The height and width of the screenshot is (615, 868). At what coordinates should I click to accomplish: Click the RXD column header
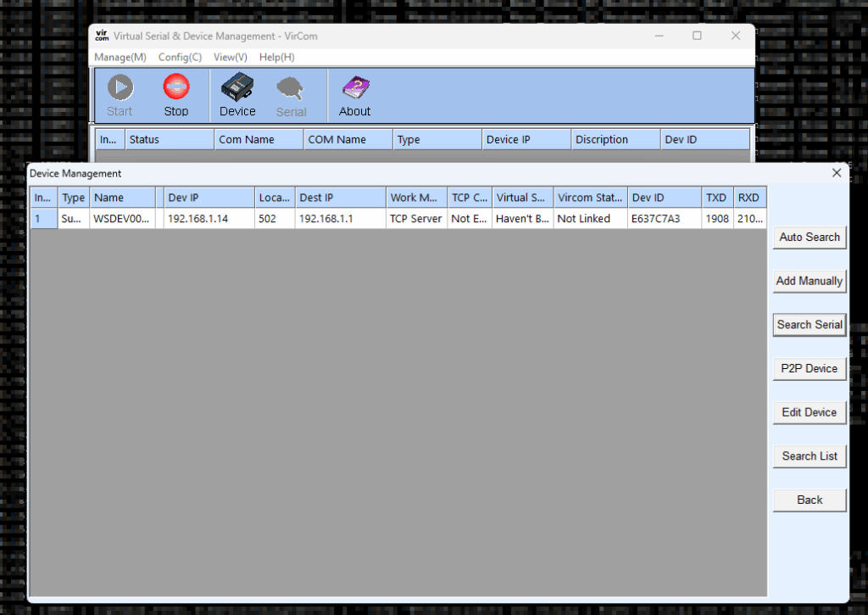[750, 198]
